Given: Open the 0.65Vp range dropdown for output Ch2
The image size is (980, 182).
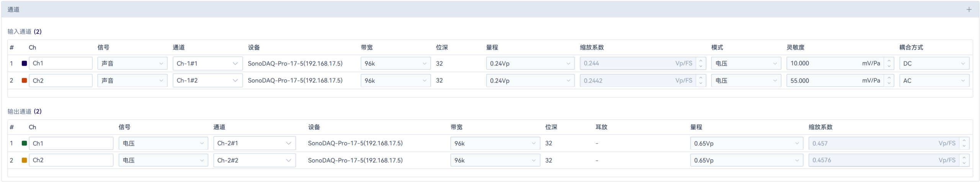Looking at the screenshot, I should point(746,160).
